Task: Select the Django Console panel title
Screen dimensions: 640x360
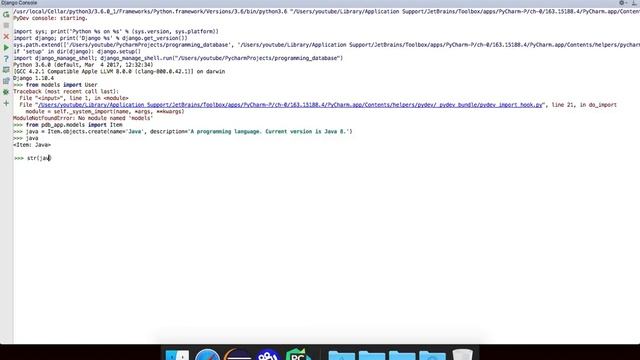Action: point(19,3)
